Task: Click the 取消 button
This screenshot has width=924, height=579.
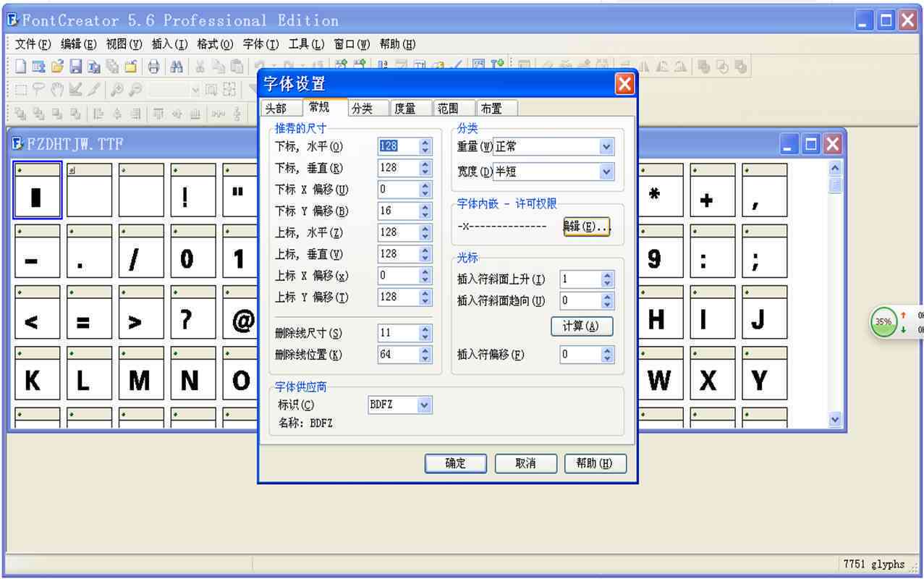Action: [525, 464]
